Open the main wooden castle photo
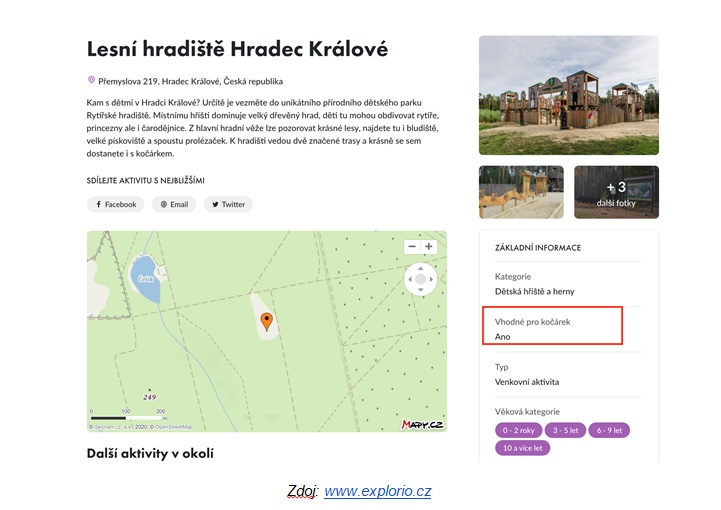The width and height of the screenshot is (721, 510). 568,94
